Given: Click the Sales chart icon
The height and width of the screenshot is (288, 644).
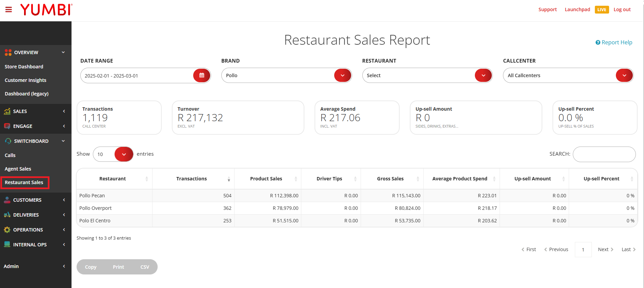Looking at the screenshot, I should coord(7,111).
